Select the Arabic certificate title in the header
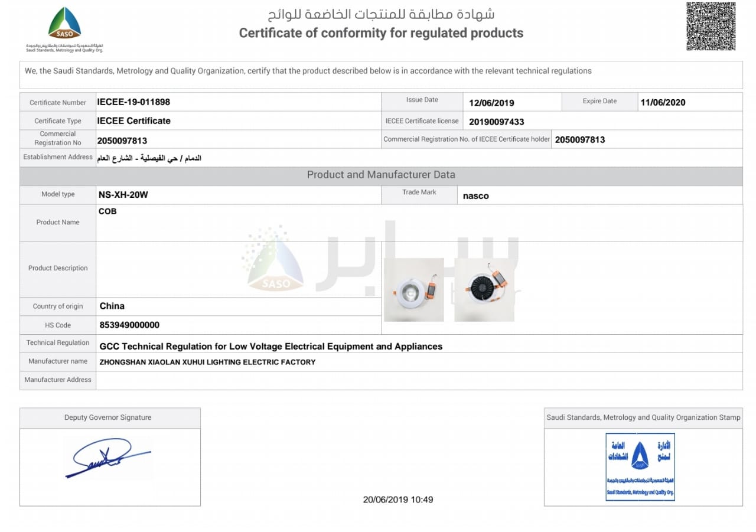The image size is (756, 532). (382, 14)
